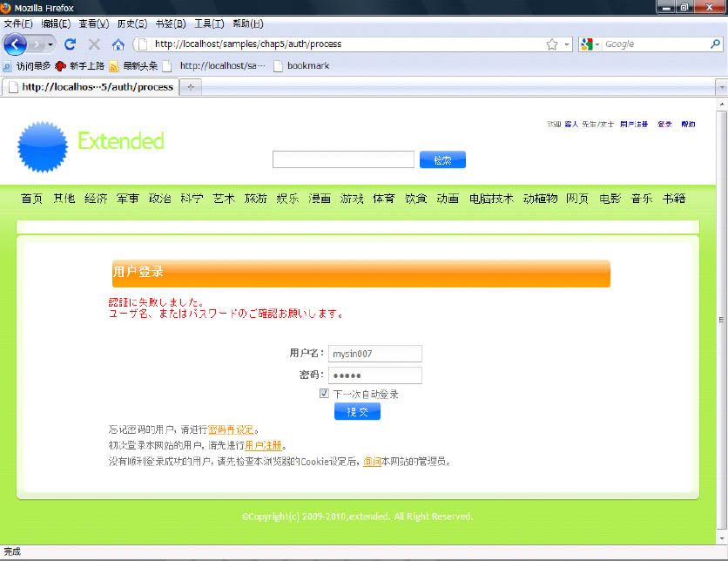728x561 pixels.
Task: Click the 密码 password field
Action: (x=375, y=375)
